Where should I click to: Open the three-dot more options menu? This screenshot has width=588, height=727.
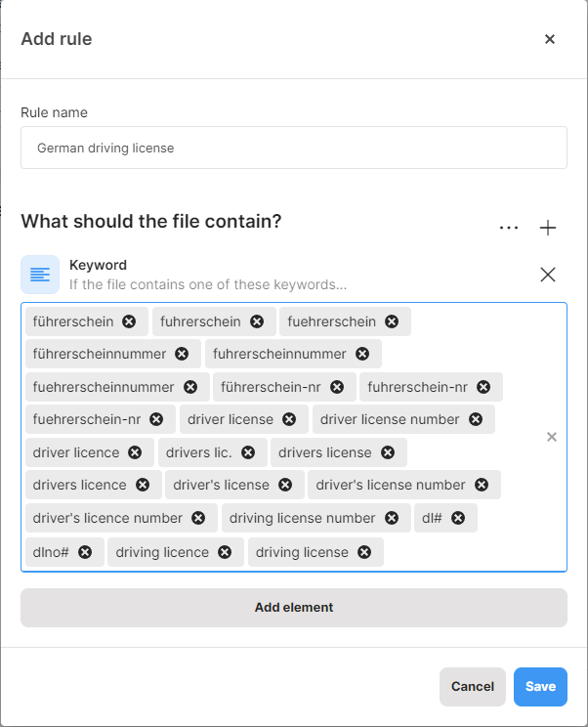pos(509,228)
